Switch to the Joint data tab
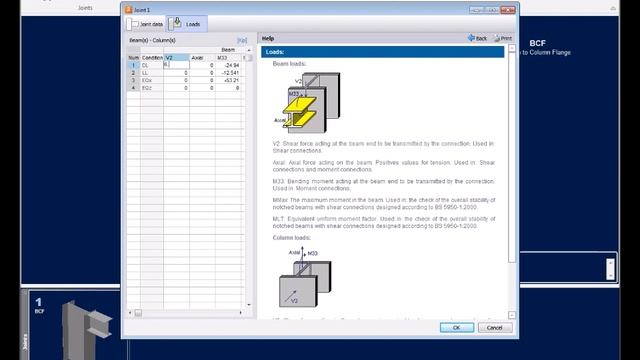Image resolution: width=640 pixels, height=360 pixels. [145, 24]
